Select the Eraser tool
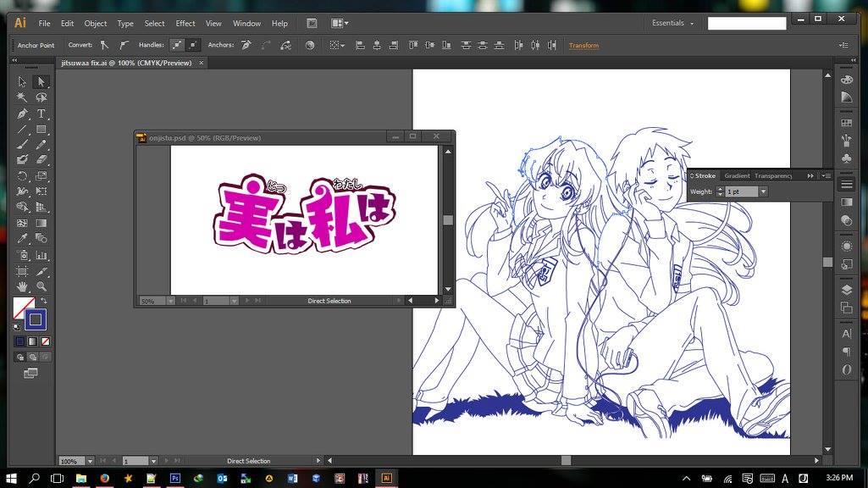This screenshot has height=488, width=868. (x=41, y=159)
